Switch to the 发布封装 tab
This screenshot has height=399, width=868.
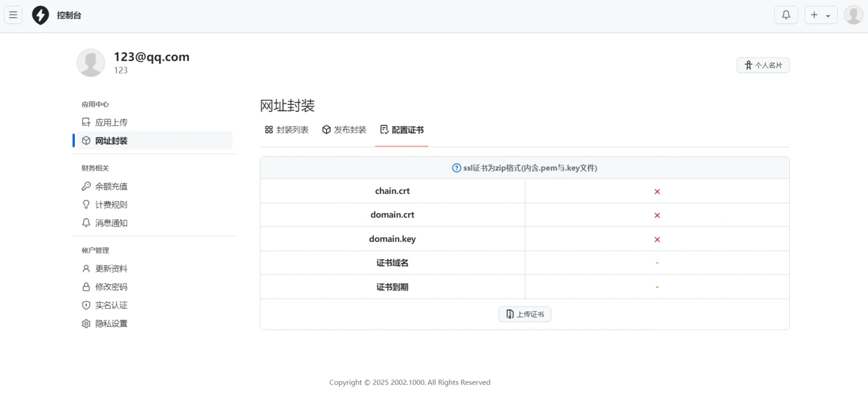click(344, 130)
